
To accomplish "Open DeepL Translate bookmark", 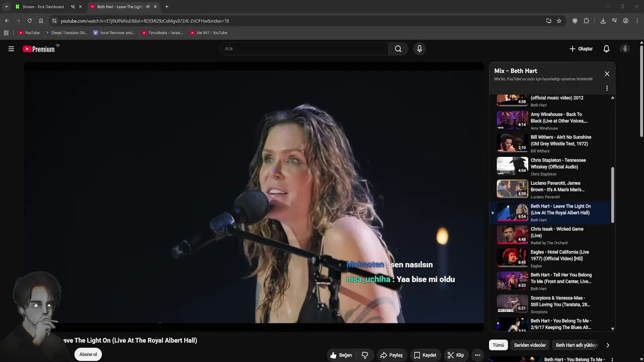I will point(66,33).
